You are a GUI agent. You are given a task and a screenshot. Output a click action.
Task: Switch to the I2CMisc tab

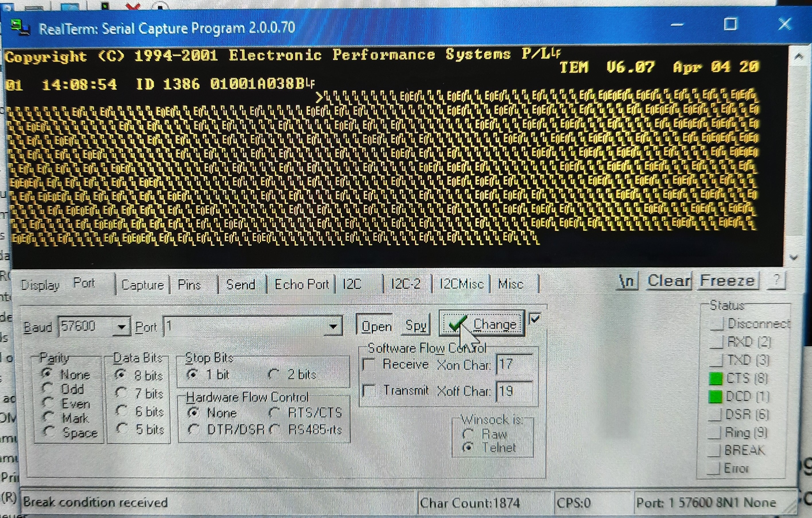click(x=462, y=284)
